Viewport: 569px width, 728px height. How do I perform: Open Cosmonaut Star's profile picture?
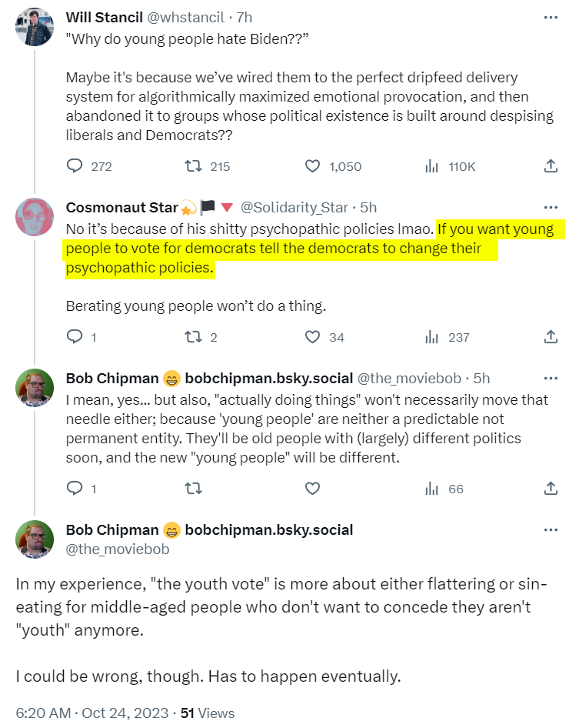click(x=35, y=216)
